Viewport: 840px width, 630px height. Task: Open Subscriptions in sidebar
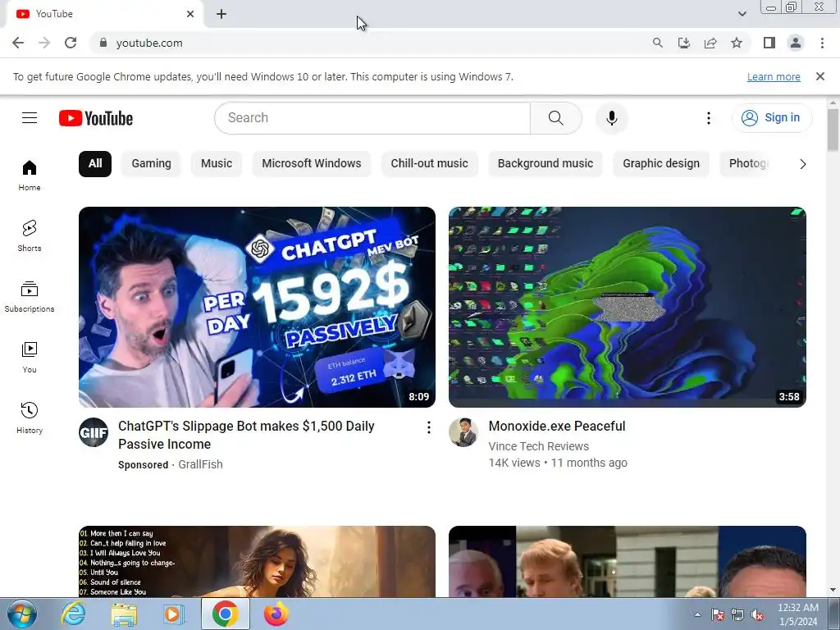coord(30,296)
